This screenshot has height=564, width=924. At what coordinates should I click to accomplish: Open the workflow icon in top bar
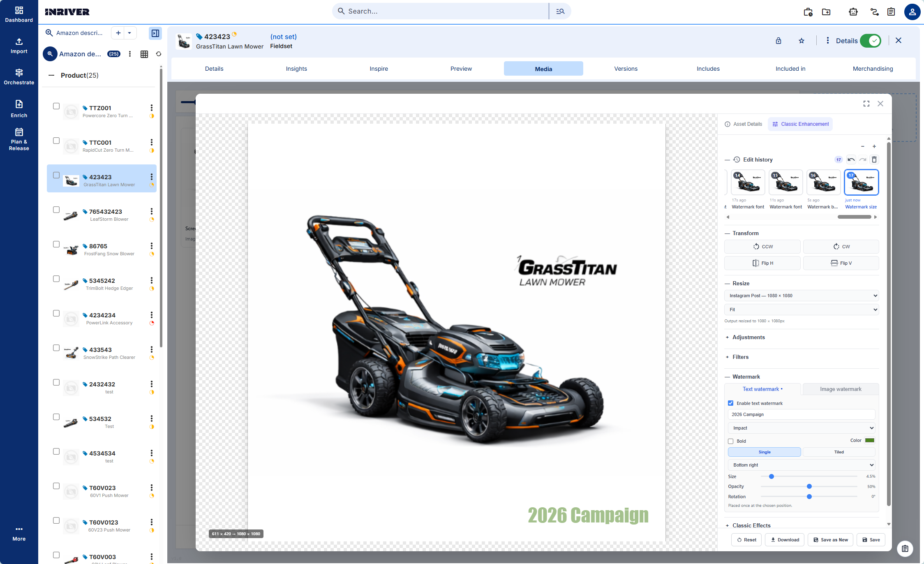coord(875,12)
